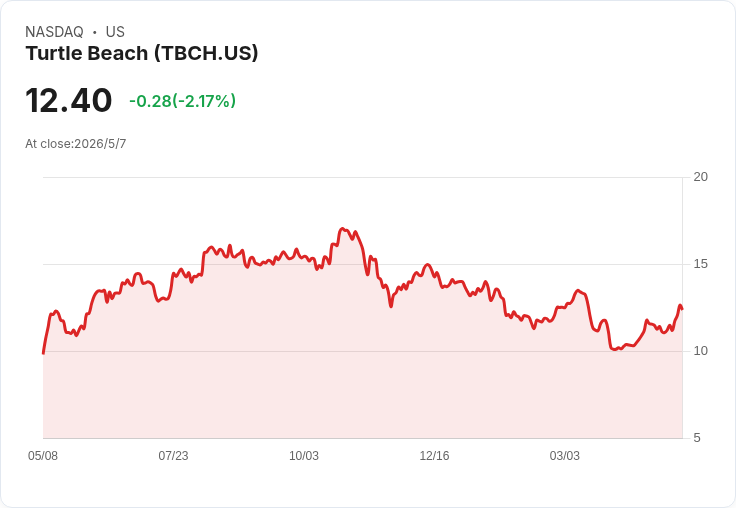Click the 07/23 date axis label
Viewport: 736px width, 508px height.
173,455
